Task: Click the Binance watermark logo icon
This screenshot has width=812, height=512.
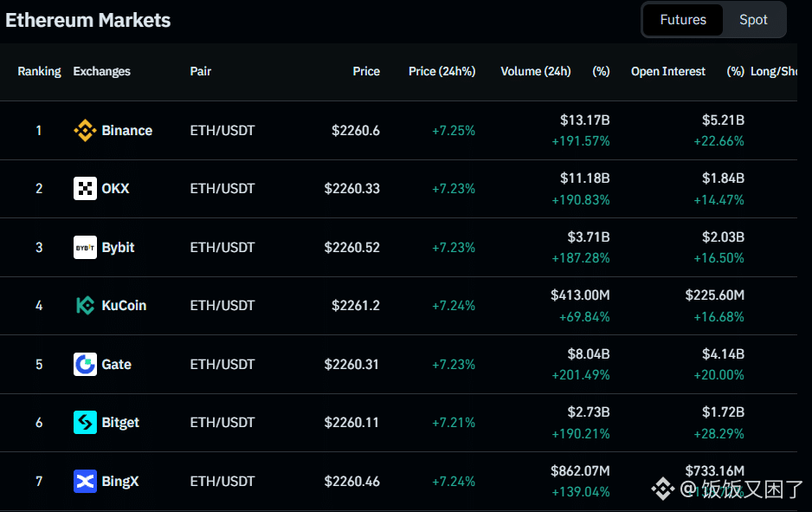Action: 663,489
